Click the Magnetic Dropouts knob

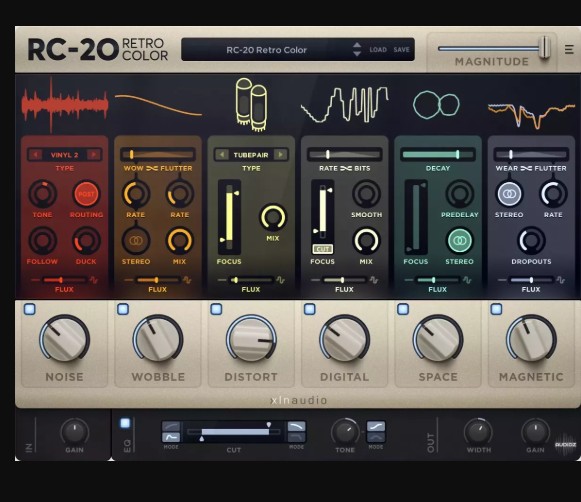531,241
